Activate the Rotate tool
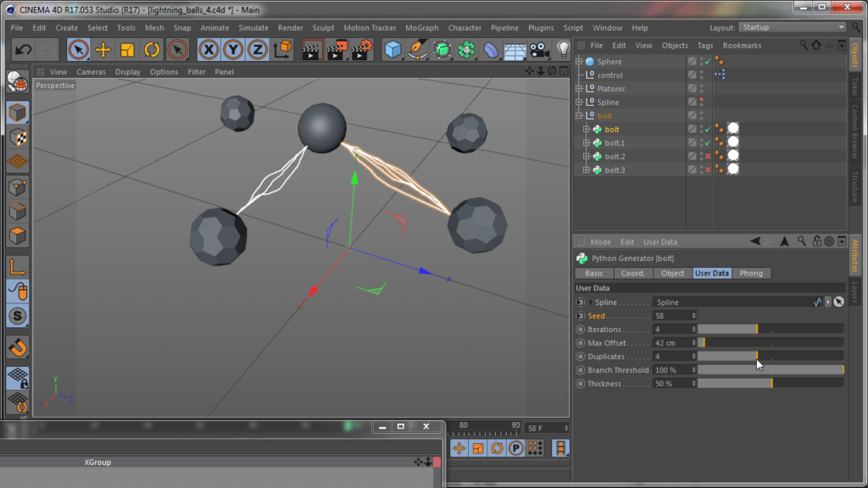Image resolution: width=868 pixels, height=488 pixels. (x=152, y=50)
